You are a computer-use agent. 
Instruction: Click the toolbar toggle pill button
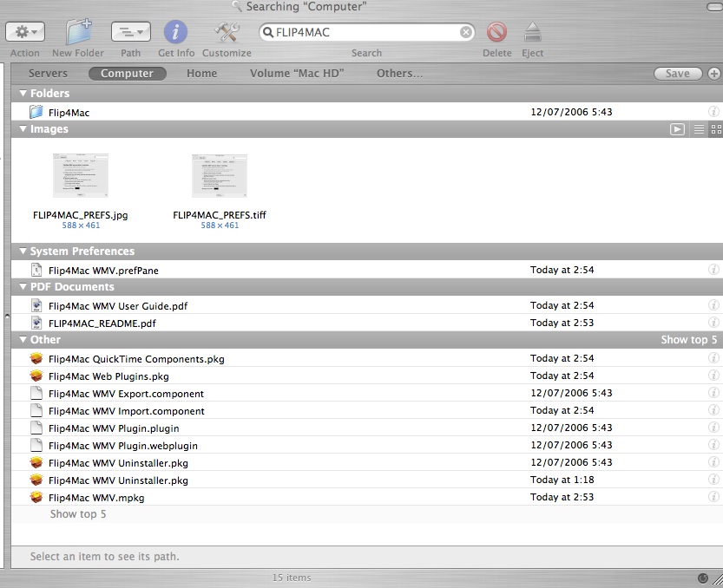click(x=714, y=6)
